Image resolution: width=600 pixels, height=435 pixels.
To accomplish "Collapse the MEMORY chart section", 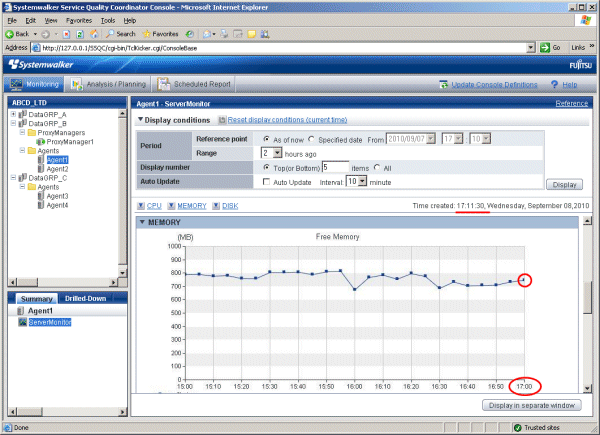I will tap(142, 222).
